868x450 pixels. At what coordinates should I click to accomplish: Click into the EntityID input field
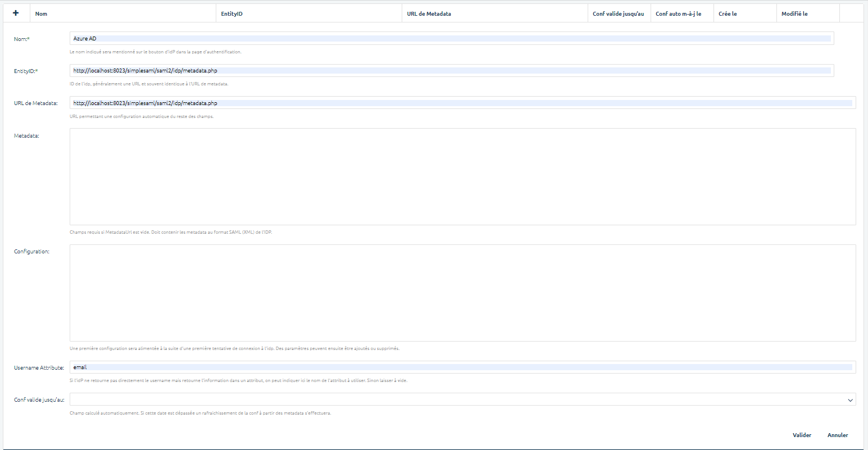(x=451, y=71)
